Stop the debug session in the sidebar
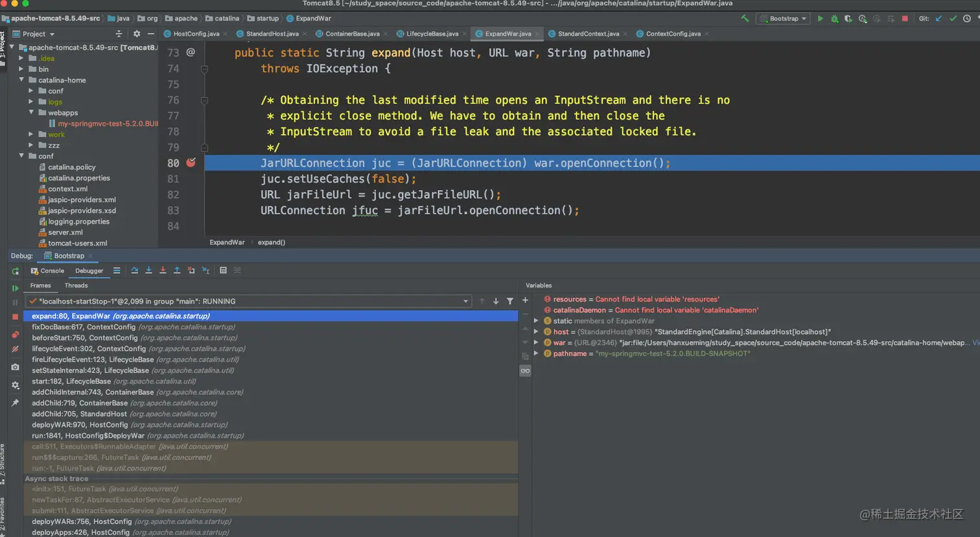Viewport: 980px width, 537px height. tap(16, 316)
